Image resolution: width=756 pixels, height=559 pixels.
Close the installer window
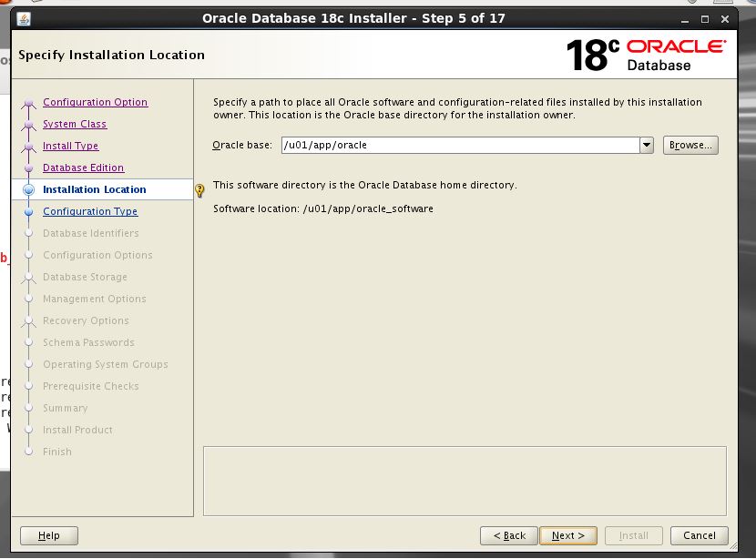pos(725,19)
